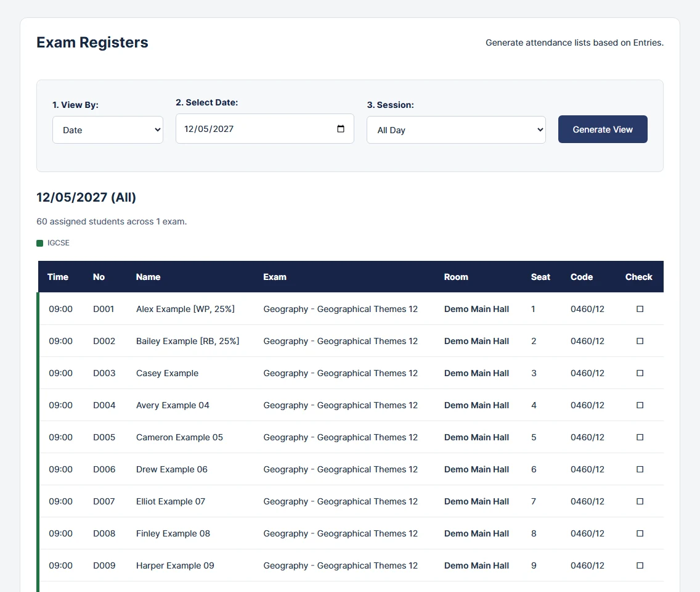
Task: Mark Drew Example 06 as checked
Action: pos(640,469)
